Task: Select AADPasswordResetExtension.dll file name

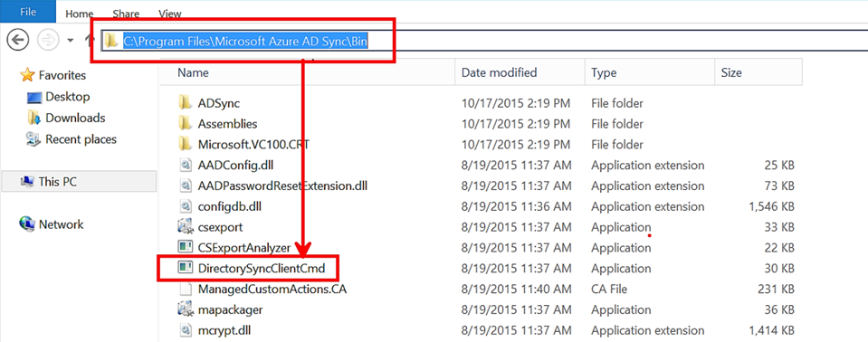Action: tap(282, 186)
